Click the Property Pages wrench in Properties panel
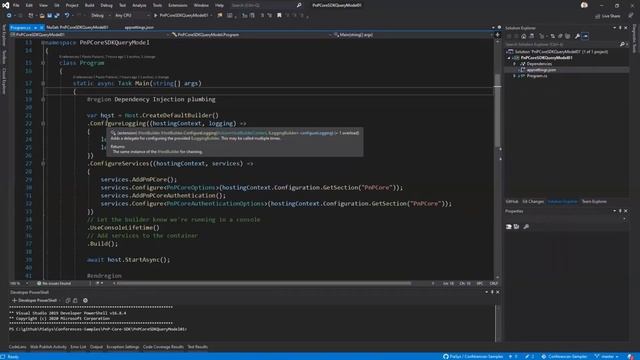The height and width of the screenshot is (360, 640). [x=526, y=227]
